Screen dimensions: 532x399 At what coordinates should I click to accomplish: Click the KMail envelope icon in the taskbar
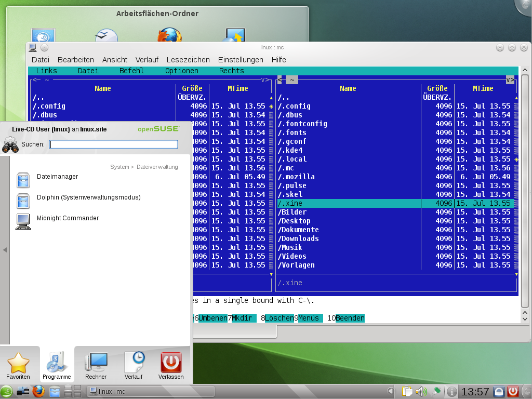coord(23,391)
